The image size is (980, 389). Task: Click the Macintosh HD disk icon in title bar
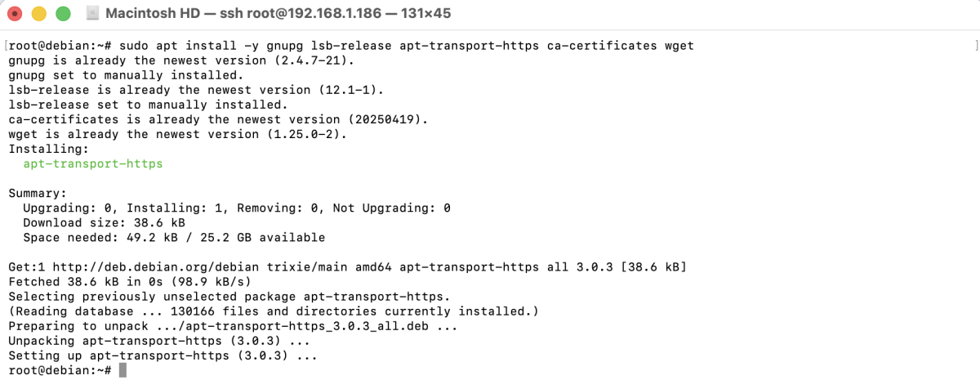click(x=92, y=14)
